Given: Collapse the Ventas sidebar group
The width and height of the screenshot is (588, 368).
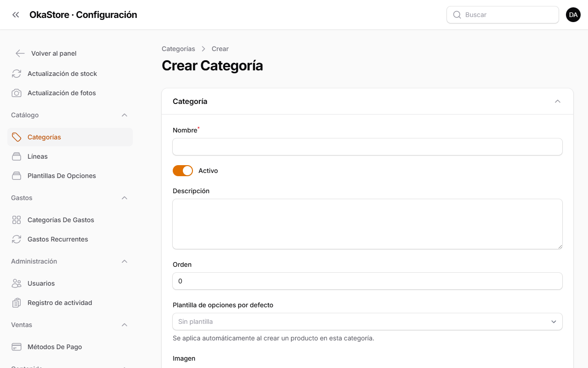Looking at the screenshot, I should (124, 325).
